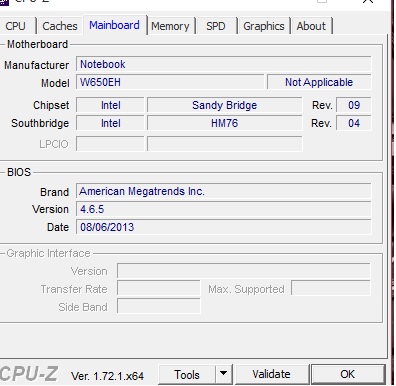This screenshot has height=386, width=396.
Task: Select the Sandy Bridge chipset value
Action: pos(225,105)
